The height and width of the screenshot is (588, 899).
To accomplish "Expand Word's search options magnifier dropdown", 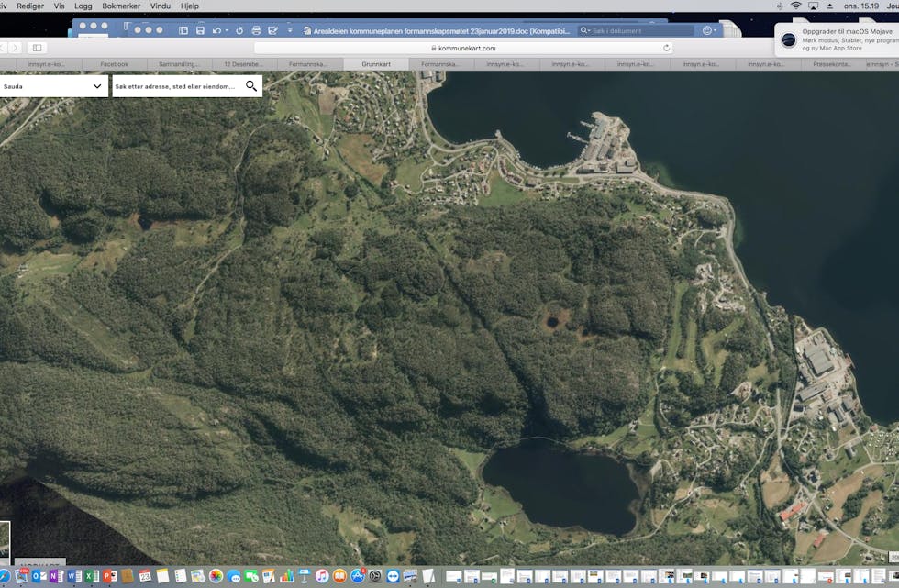I will click(584, 30).
